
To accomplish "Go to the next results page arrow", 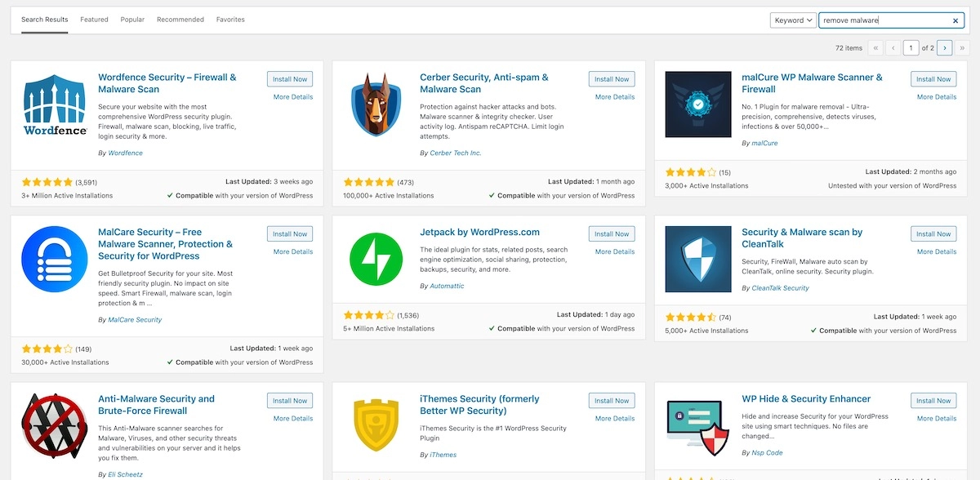I will [945, 48].
